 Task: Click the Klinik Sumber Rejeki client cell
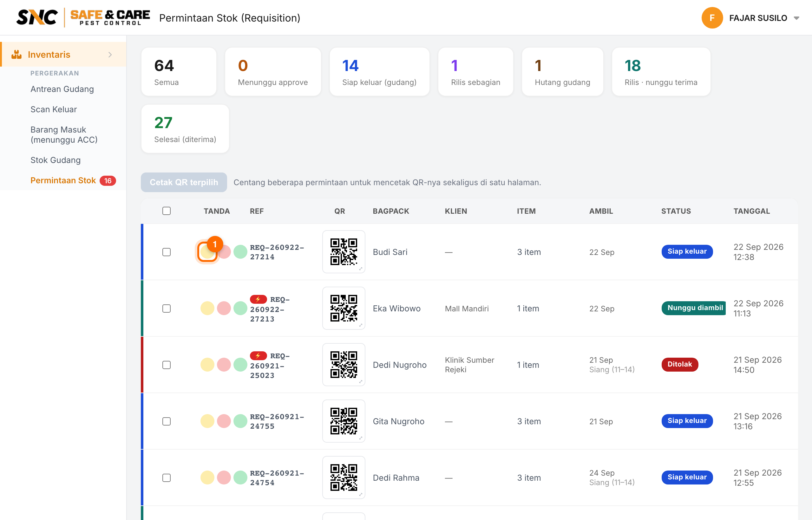469,365
